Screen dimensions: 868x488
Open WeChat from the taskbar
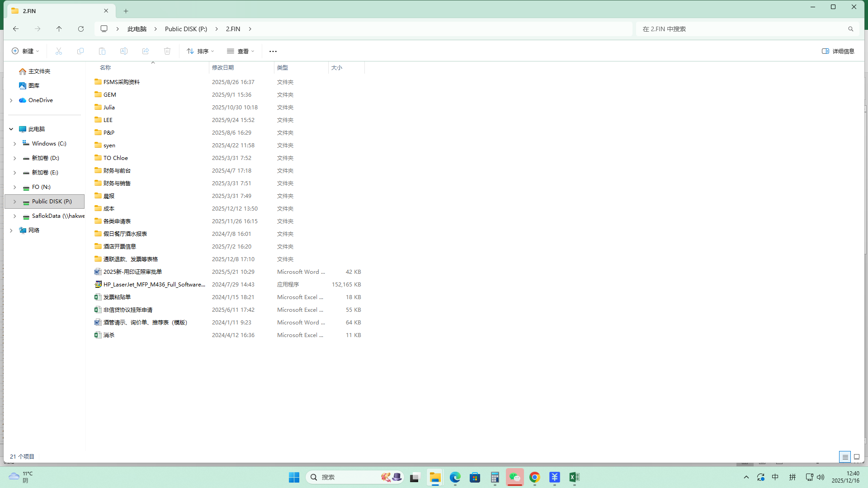(514, 477)
